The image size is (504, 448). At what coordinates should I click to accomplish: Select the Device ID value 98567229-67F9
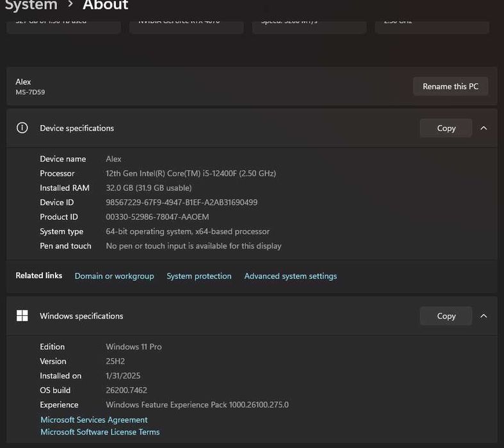click(182, 203)
